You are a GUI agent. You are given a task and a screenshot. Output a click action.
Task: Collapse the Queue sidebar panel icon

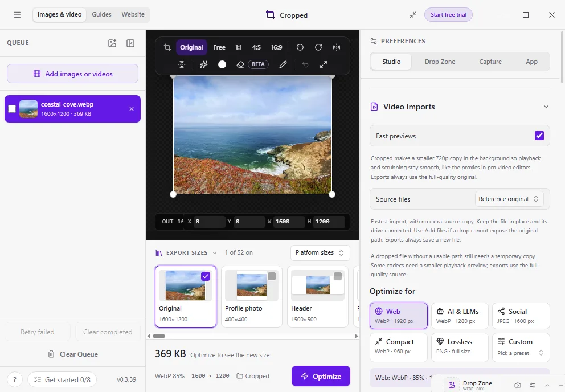coord(130,43)
